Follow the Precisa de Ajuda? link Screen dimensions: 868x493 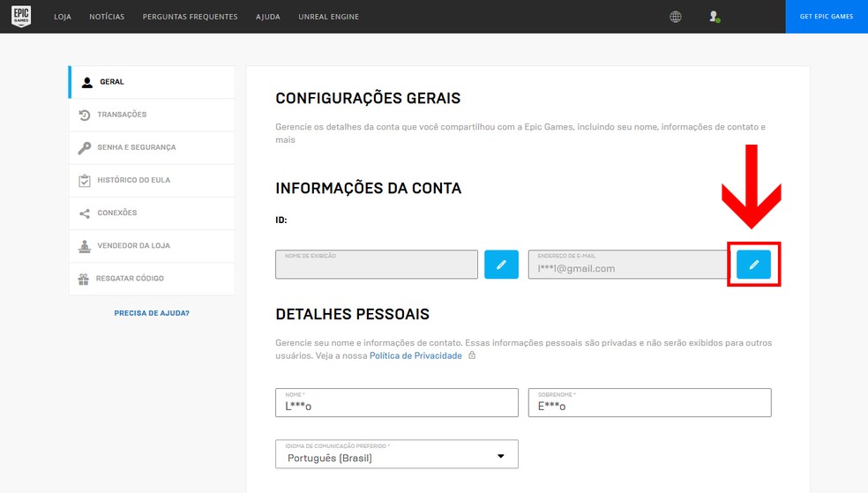pos(152,313)
